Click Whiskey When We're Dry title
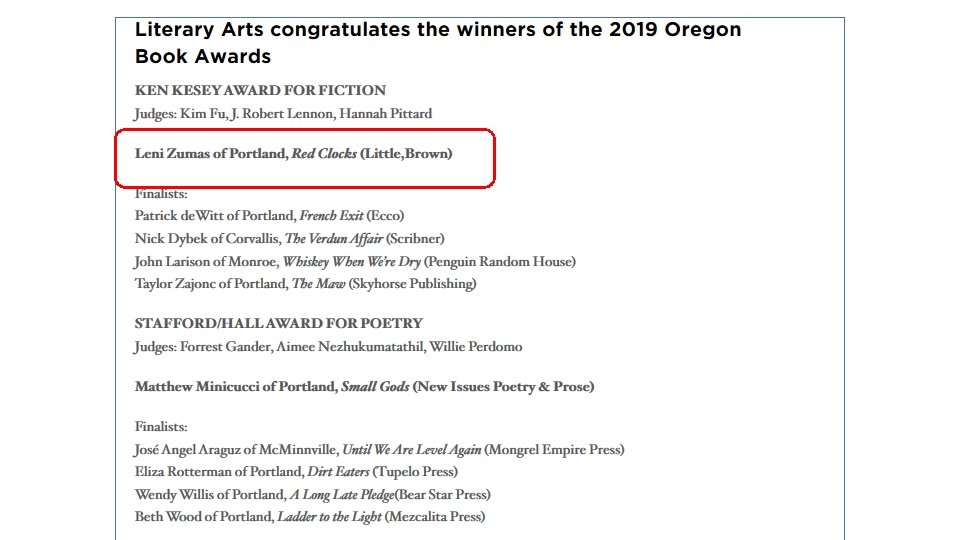Image resolution: width=960 pixels, height=540 pixels. coord(351,262)
